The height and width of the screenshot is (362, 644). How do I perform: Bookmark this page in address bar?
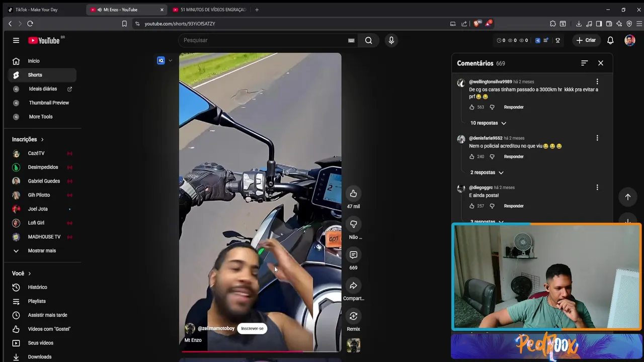click(x=124, y=24)
